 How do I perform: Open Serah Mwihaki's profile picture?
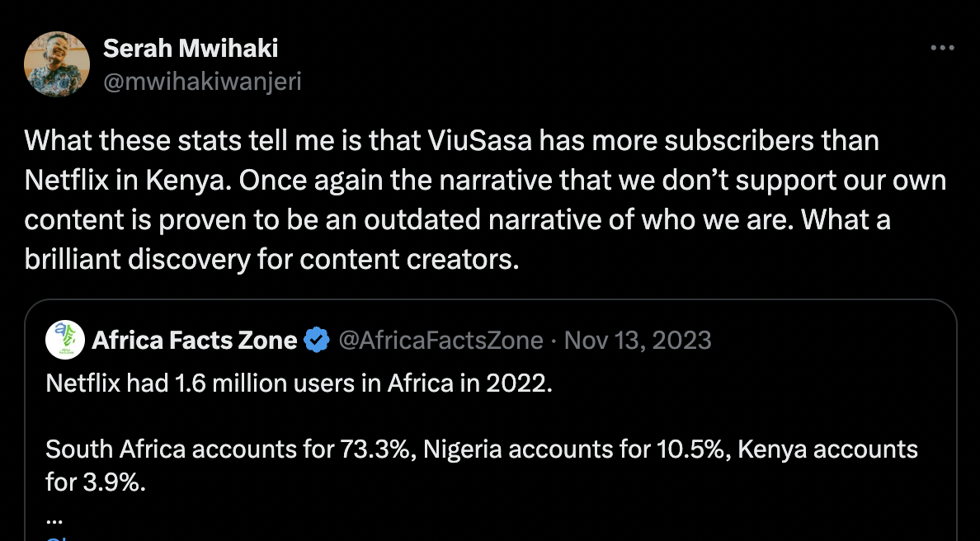point(57,64)
